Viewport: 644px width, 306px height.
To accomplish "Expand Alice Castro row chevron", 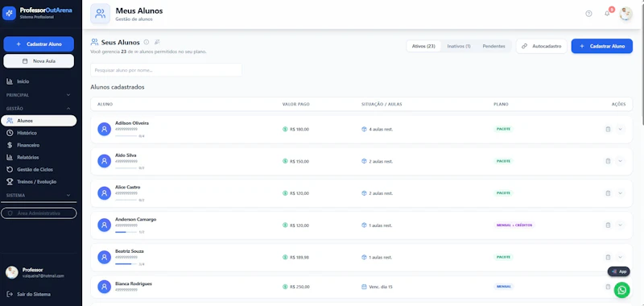I will point(620,193).
